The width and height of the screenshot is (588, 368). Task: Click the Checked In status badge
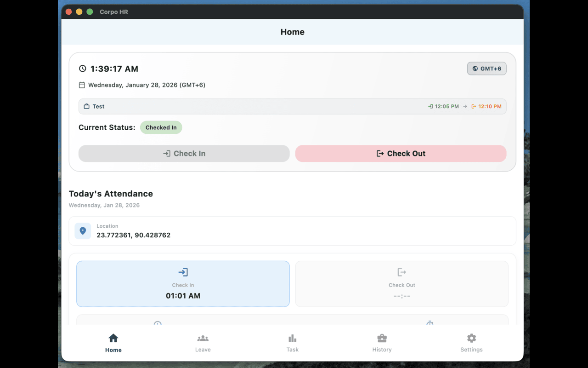point(161,127)
